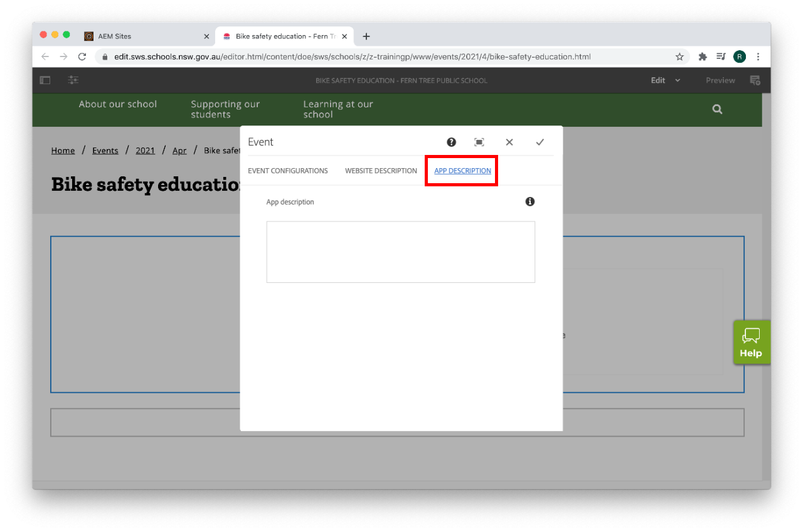Screen dimensions: 803x532
Task: Cancel the Event dialog with X
Action: [x=509, y=142]
